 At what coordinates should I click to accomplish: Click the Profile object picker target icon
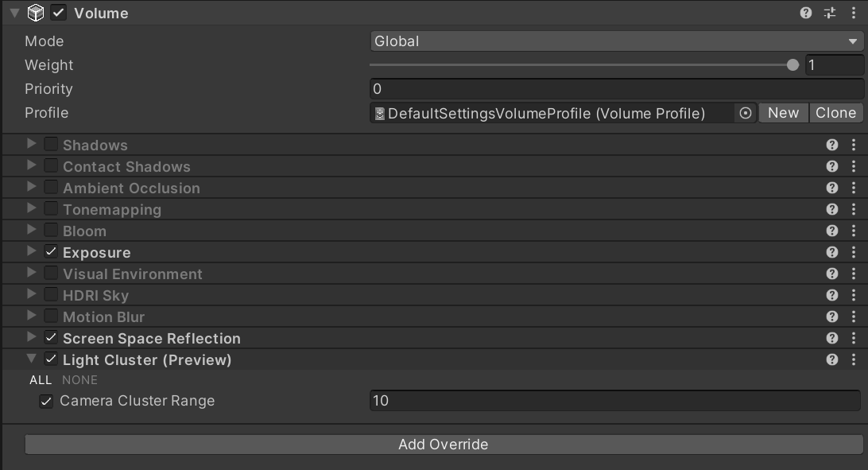745,113
